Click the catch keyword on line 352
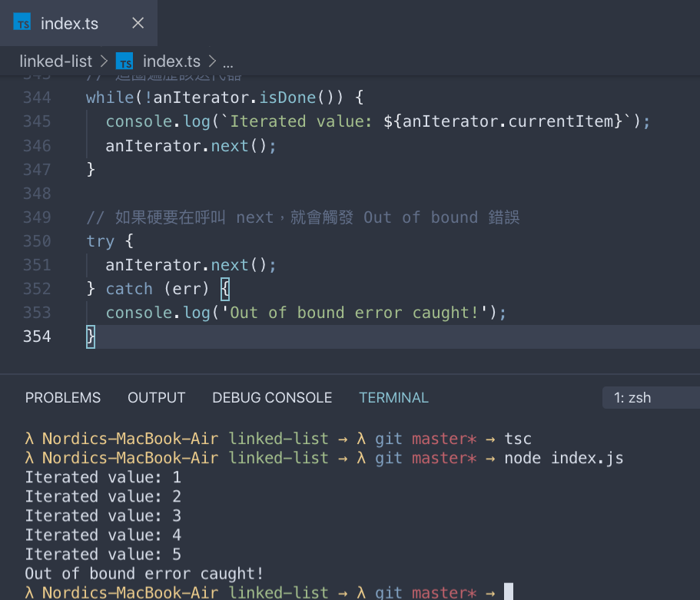Viewport: 700px width, 600px height. click(x=129, y=289)
